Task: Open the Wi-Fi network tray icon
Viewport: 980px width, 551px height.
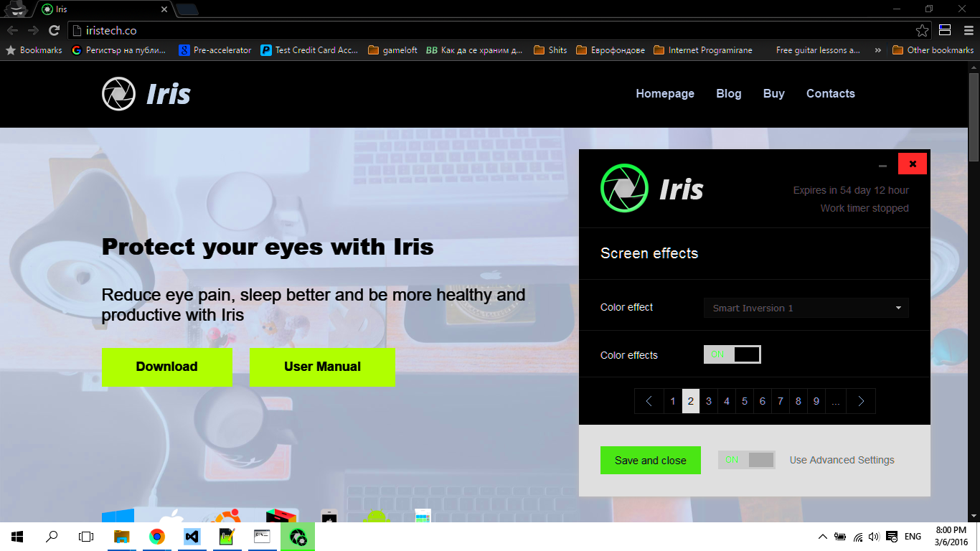Action: [x=857, y=536]
